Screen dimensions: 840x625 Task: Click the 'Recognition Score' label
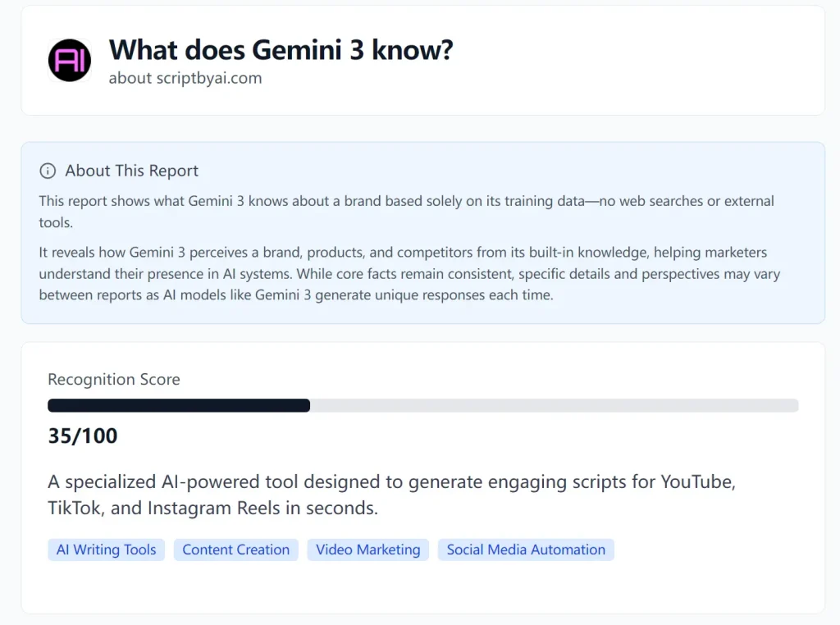tap(113, 379)
